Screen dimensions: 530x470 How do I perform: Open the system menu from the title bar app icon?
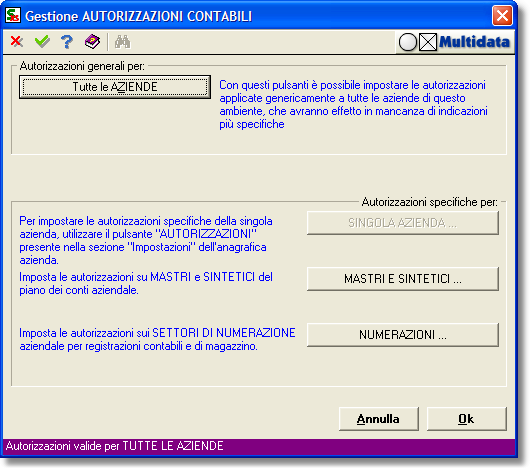(13, 15)
